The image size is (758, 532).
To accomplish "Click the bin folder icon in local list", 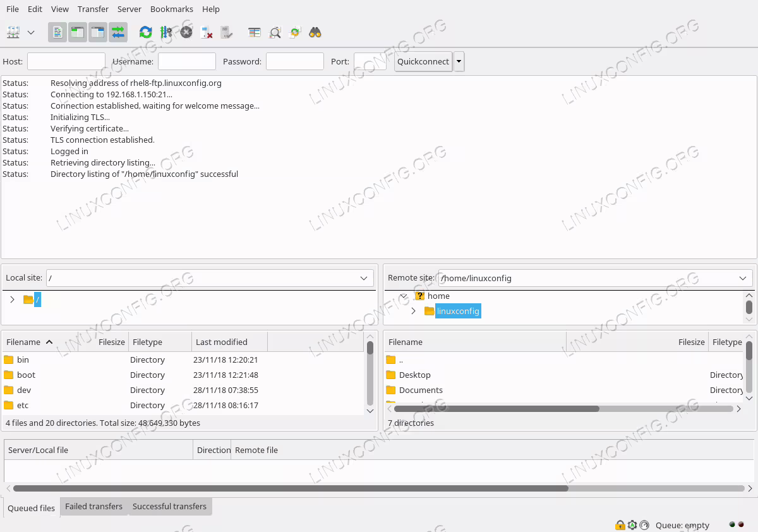I will click(9, 360).
